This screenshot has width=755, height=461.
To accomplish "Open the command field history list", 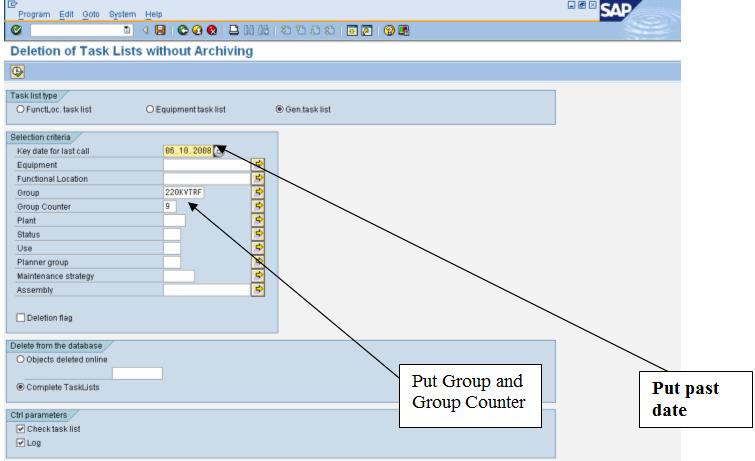I will point(127,30).
